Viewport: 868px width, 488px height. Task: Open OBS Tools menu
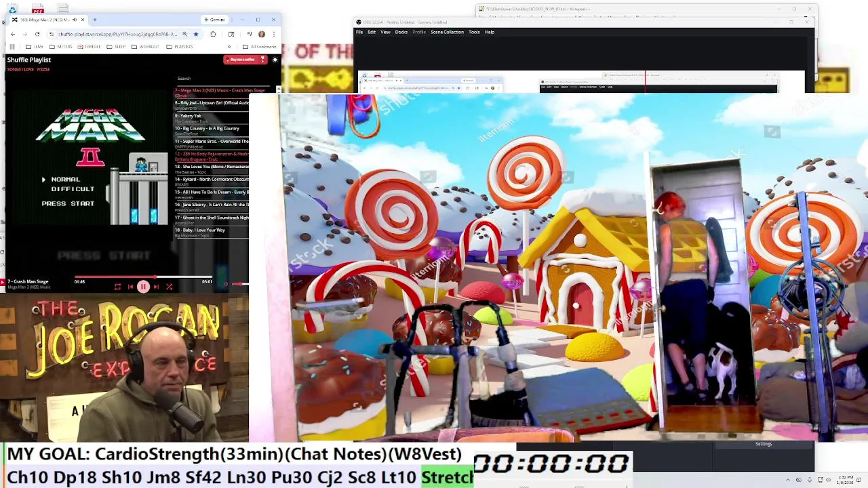(x=474, y=32)
